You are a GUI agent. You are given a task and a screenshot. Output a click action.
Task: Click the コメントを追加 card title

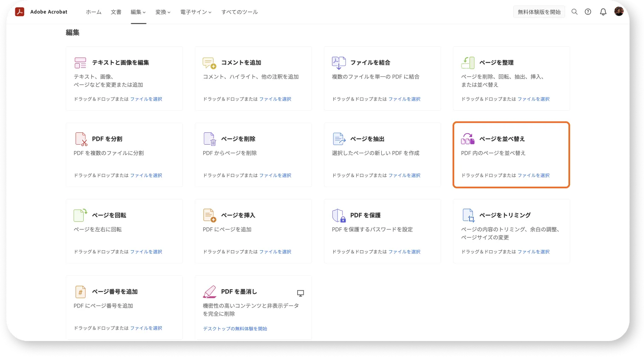(241, 63)
